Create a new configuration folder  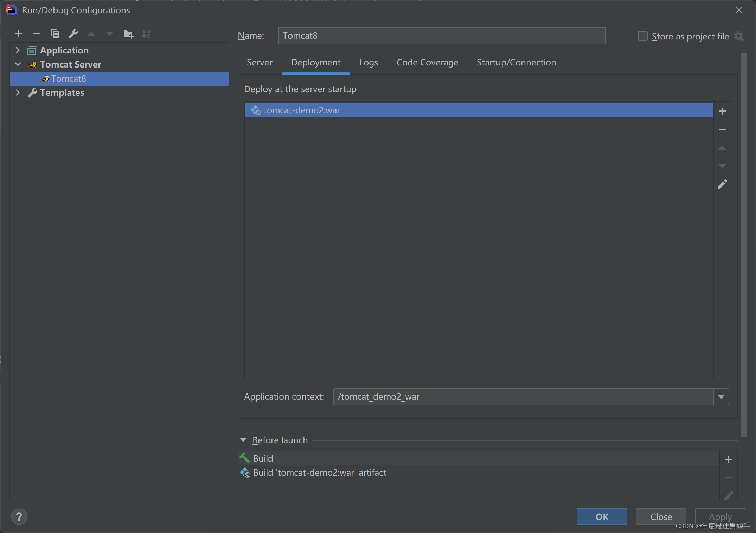click(x=128, y=34)
